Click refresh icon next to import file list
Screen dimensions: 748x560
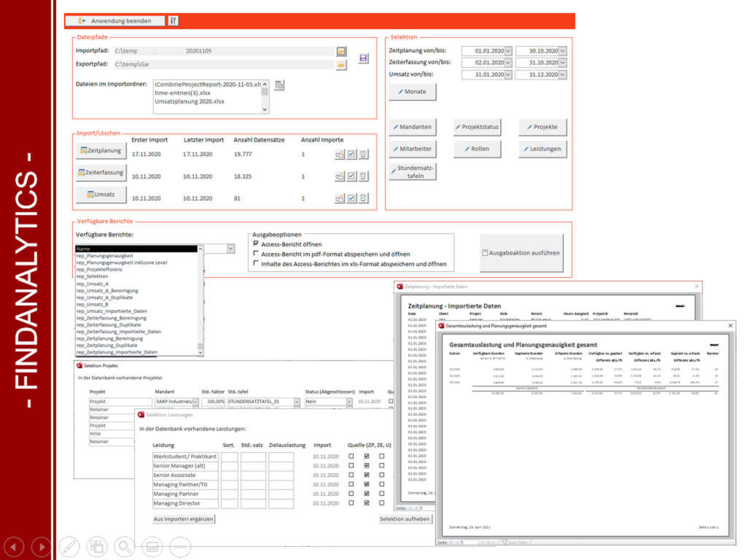point(279,86)
